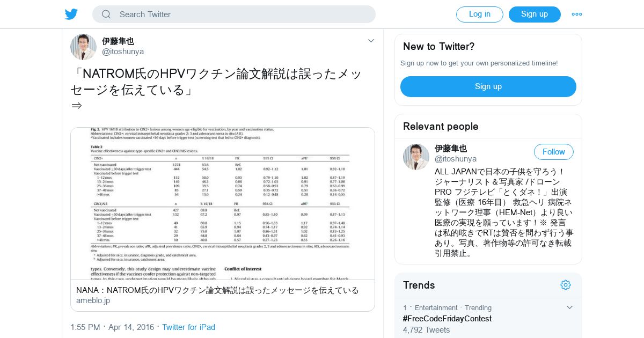This screenshot has height=338, width=644.
Task: Expand options for FreeCodeFridayContest trend
Action: coord(570,307)
